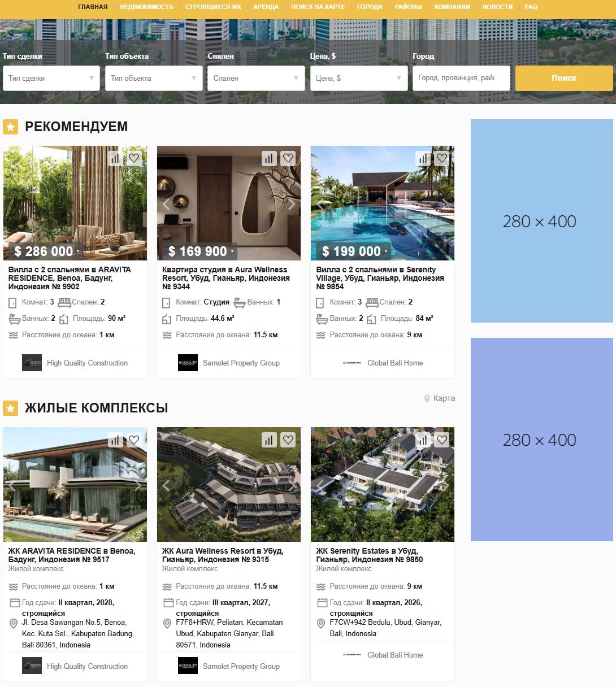Show next photo of Aura studio

click(292, 204)
